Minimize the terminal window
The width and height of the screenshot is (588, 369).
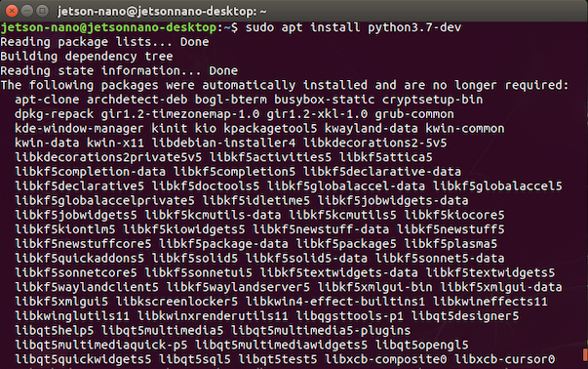click(27, 11)
